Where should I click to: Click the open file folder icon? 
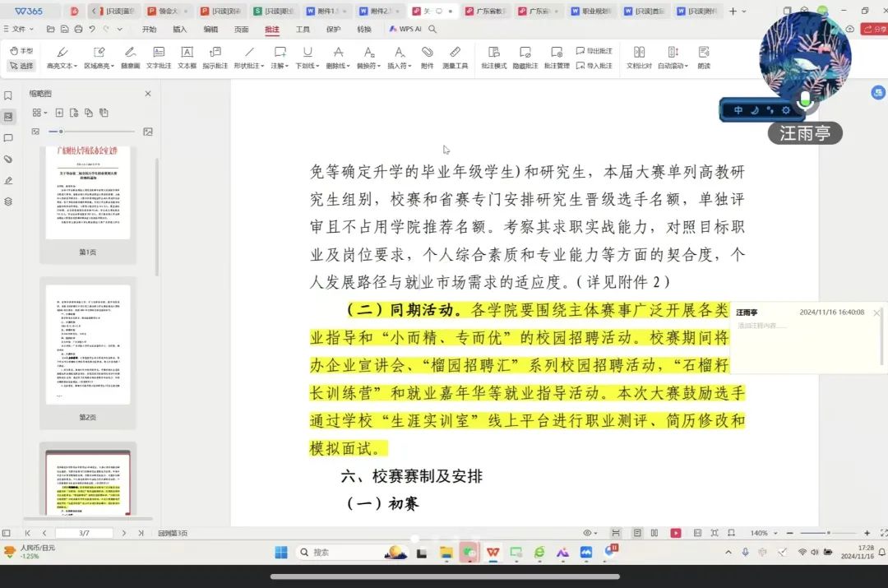click(x=50, y=29)
